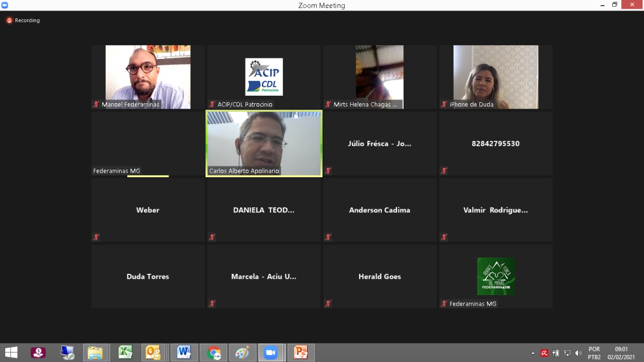Open the system volume control
The width and height of the screenshot is (644, 362).
(578, 353)
